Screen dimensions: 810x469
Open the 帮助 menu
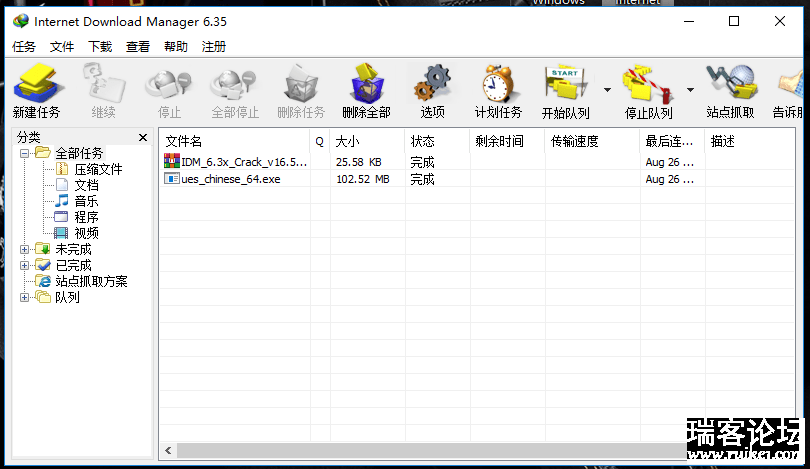(176, 47)
